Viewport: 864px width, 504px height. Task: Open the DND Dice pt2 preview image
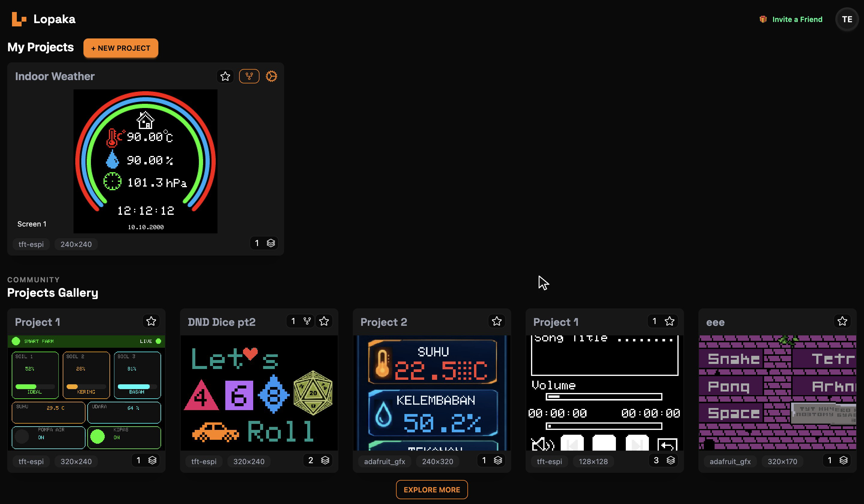(x=259, y=393)
